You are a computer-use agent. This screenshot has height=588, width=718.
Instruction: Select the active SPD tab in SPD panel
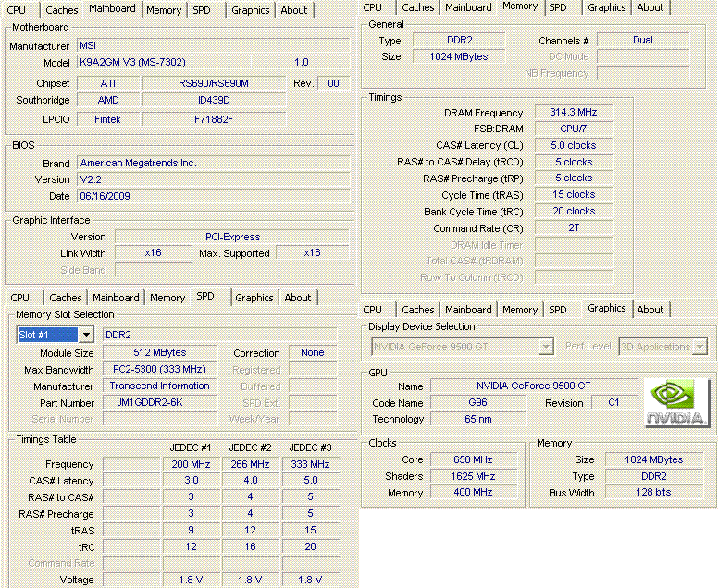pos(205,297)
